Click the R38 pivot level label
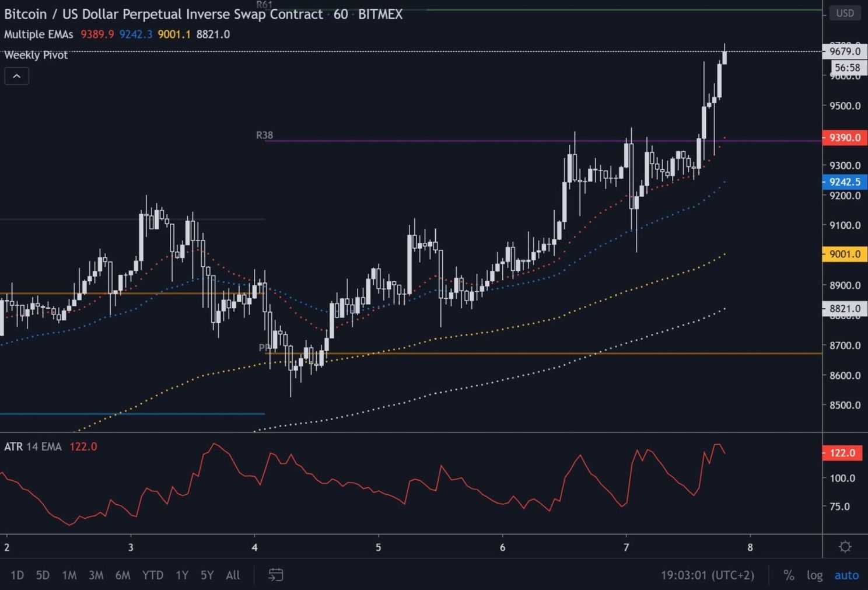The height and width of the screenshot is (590, 868). (x=264, y=135)
